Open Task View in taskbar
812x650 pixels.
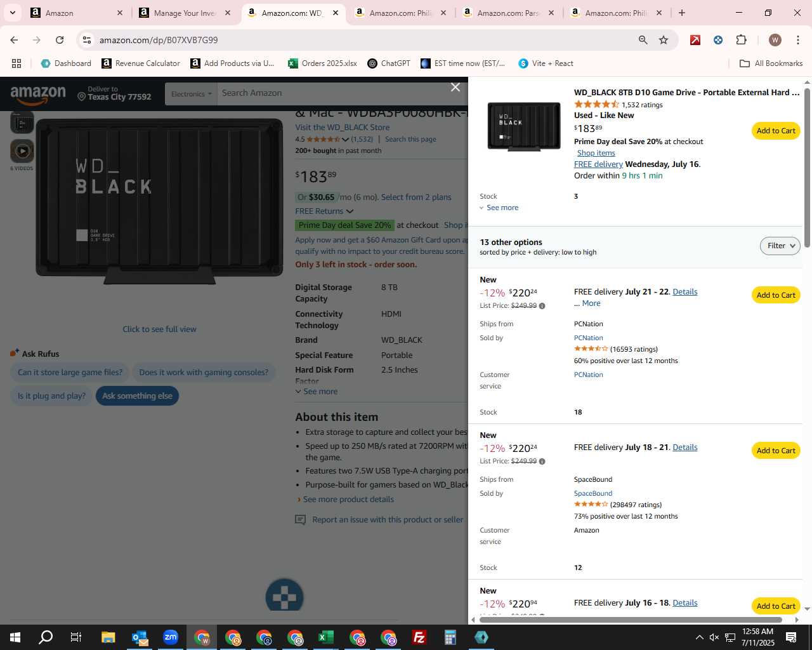[x=76, y=637]
